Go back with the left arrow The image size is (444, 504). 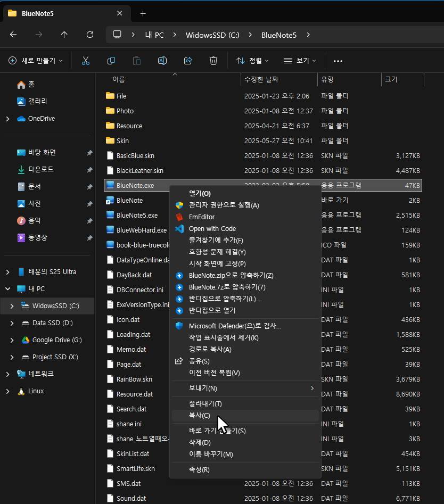[13, 35]
